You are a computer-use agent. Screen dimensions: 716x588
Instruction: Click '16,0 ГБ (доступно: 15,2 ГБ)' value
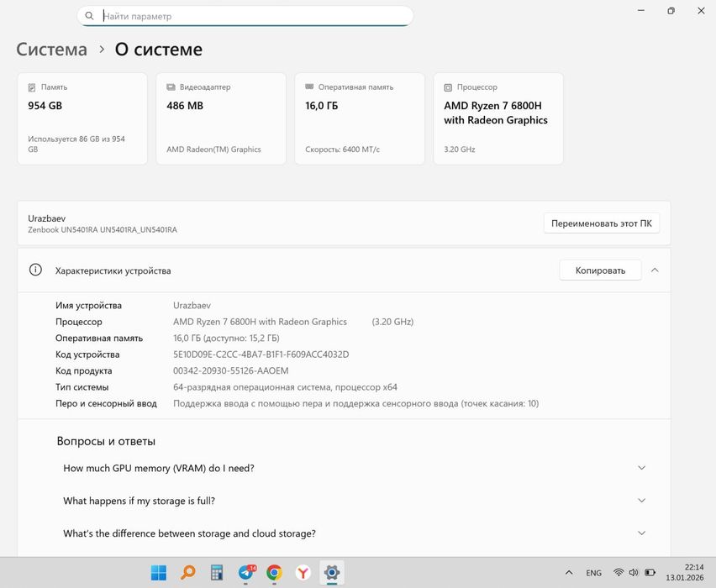tap(226, 339)
